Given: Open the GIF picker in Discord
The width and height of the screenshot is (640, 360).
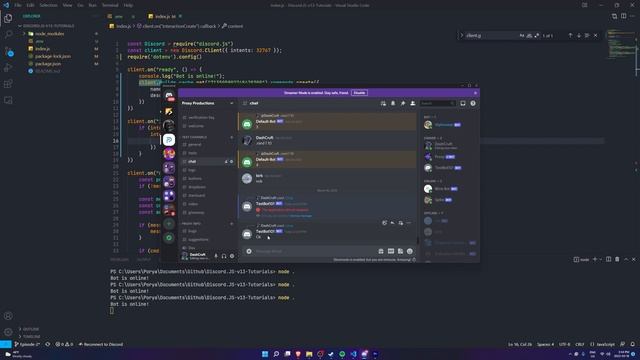Looking at the screenshot, I should tap(391, 251).
